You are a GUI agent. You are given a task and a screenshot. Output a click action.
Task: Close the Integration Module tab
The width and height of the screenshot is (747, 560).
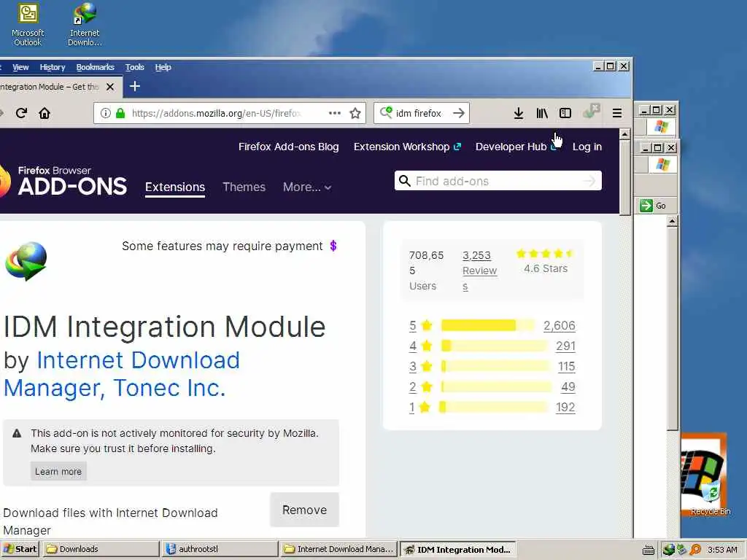click(x=110, y=87)
